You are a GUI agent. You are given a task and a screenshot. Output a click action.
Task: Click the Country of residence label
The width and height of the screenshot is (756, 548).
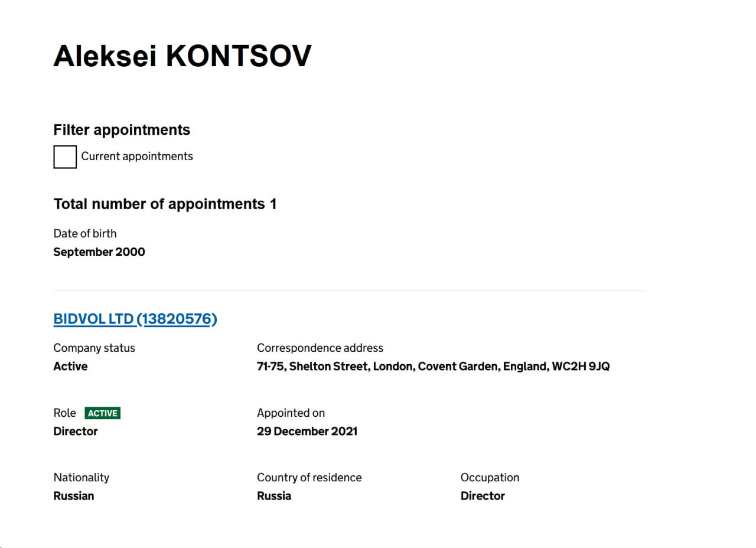coord(309,478)
